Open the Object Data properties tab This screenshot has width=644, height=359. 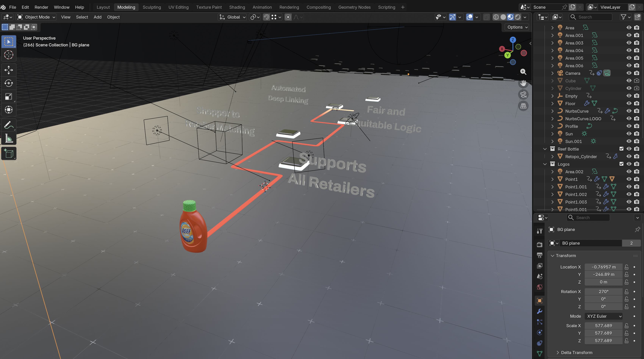[x=540, y=354]
